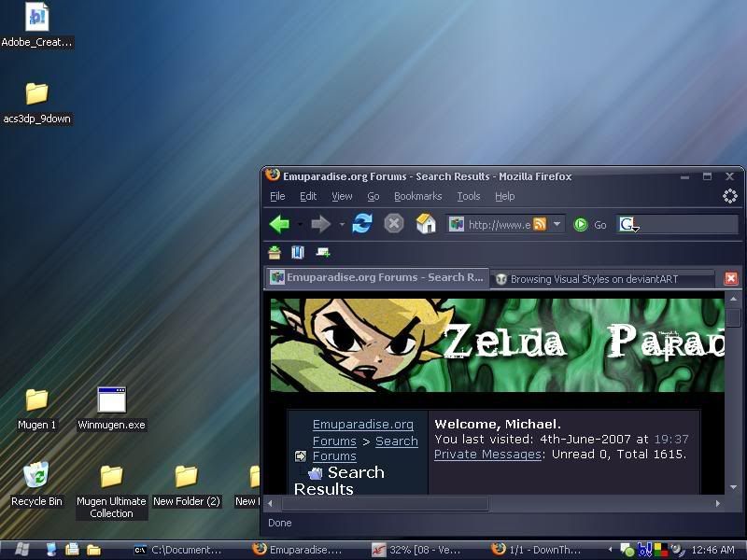The height and width of the screenshot is (560, 747).
Task: Click the site favicon in address bar
Action: [x=457, y=224]
